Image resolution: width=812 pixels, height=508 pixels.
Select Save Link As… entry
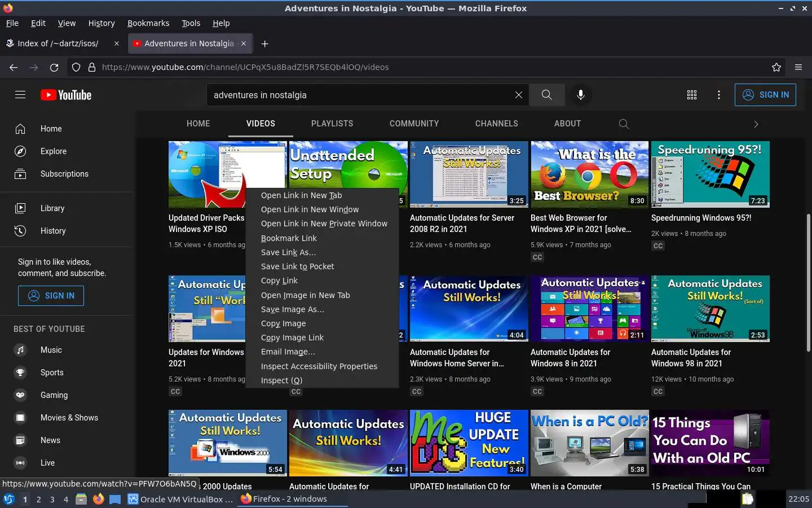[x=322, y=252]
